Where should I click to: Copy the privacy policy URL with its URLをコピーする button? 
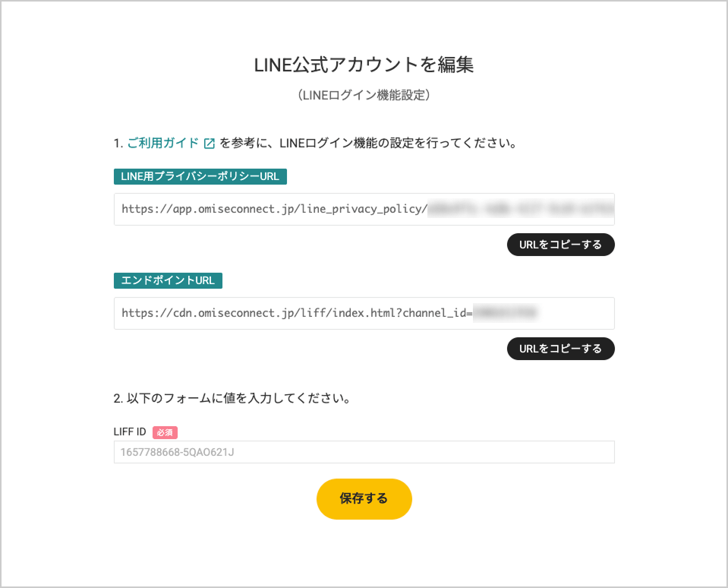(560, 245)
